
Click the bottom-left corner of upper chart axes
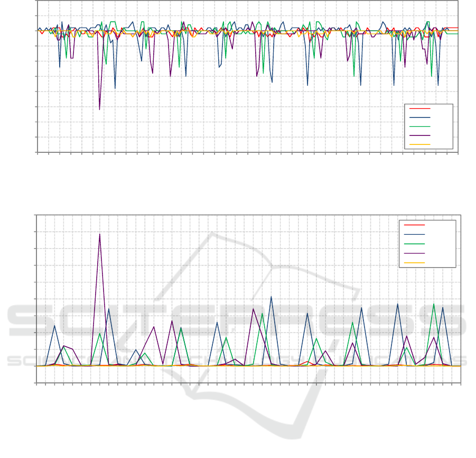click(x=37, y=153)
